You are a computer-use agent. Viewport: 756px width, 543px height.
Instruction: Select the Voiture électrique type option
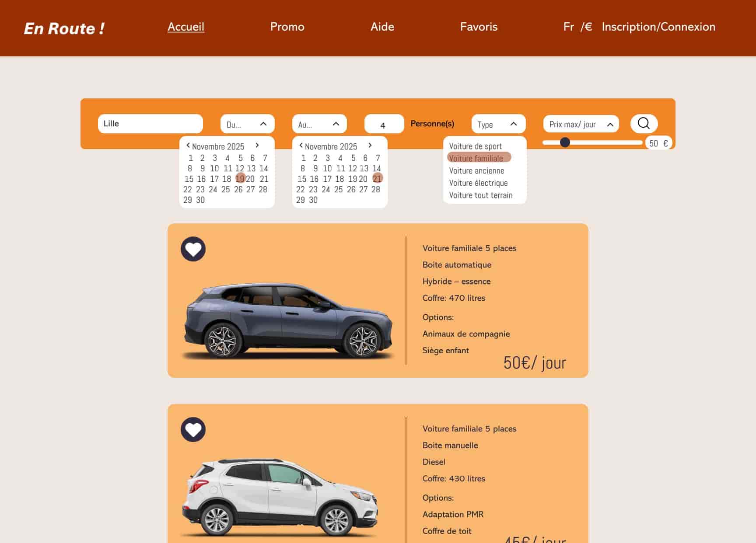[478, 183]
